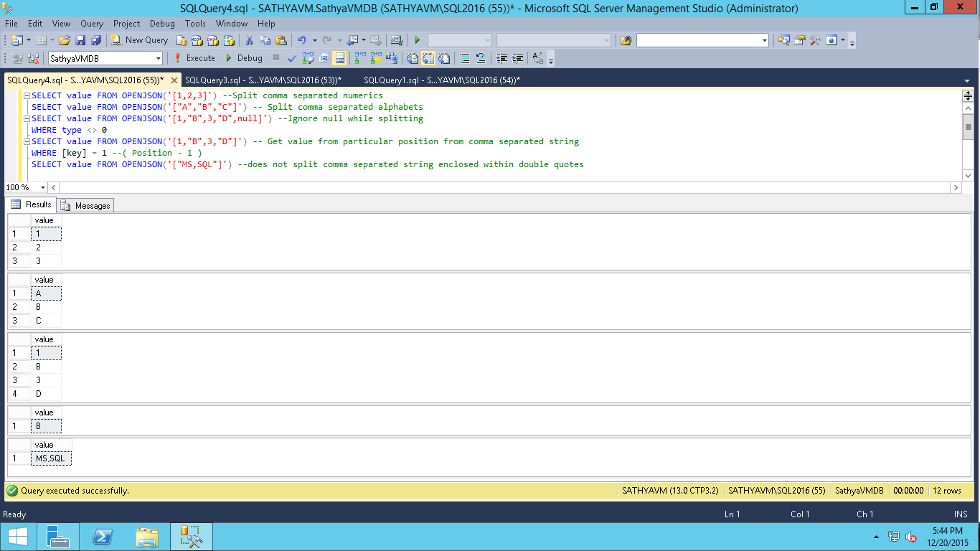Open a file via the Open File icon
The image size is (980, 551).
(x=63, y=40)
